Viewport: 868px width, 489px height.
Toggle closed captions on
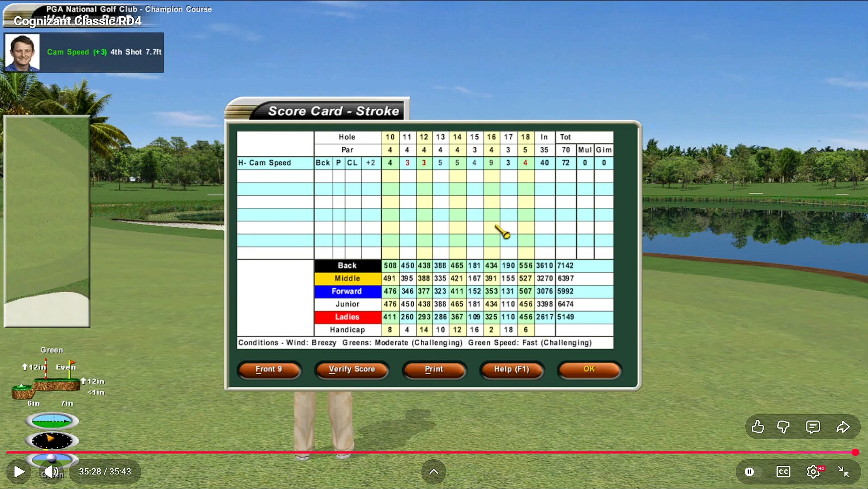(783, 471)
